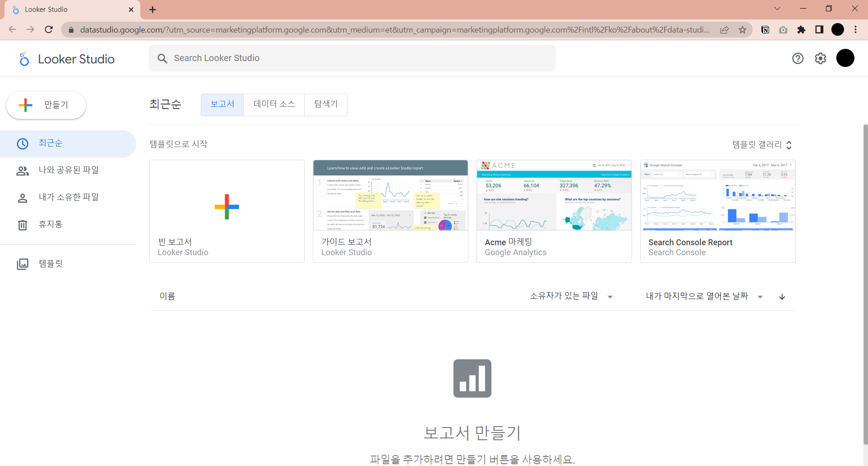Screen dimensions: 868x466
Task: Click the person icon for 내가 소유한 파일
Action: pyautogui.click(x=23, y=198)
